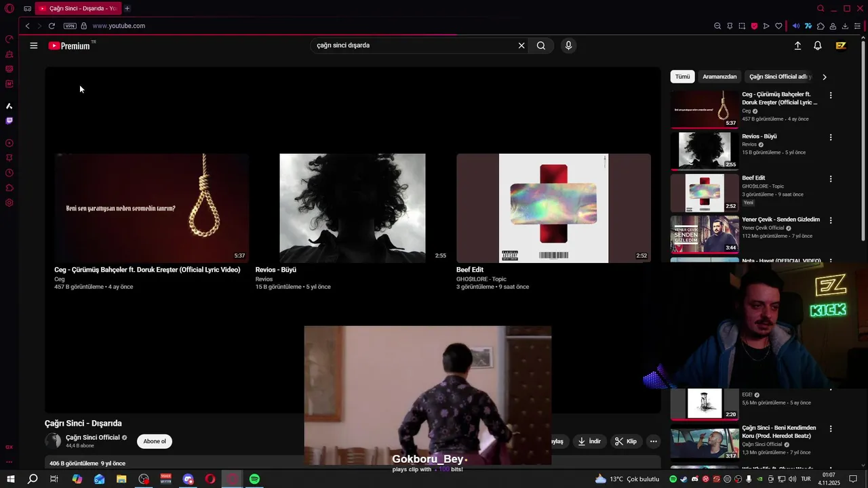Image resolution: width=868 pixels, height=488 pixels.
Task: Select the 'Aramanızdan' filter chip
Action: [x=719, y=77]
